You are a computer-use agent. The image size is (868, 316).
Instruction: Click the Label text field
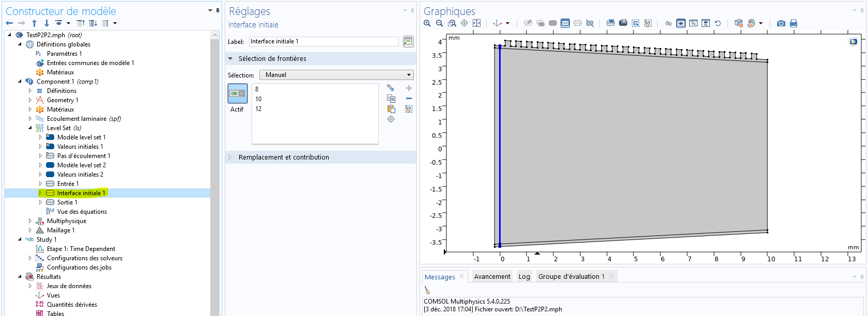[x=323, y=41]
